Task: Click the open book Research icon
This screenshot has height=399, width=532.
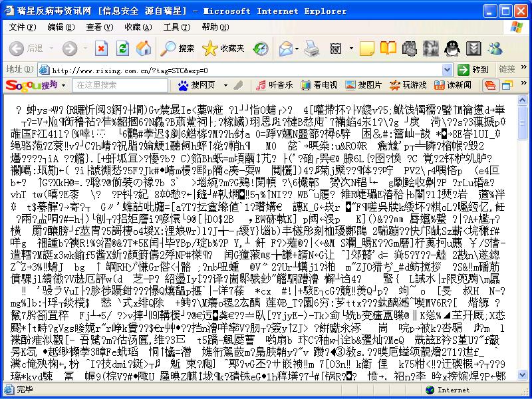Action: (388, 48)
